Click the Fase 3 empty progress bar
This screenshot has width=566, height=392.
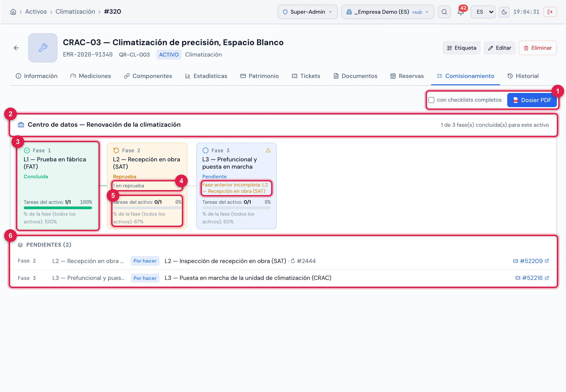[x=236, y=208]
